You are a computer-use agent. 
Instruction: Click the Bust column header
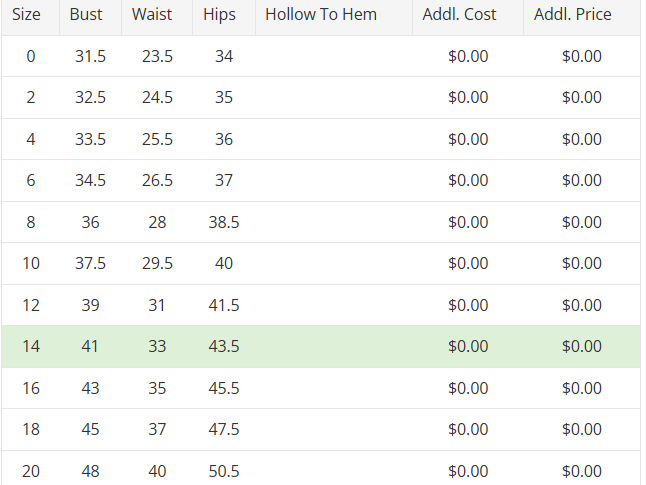pyautogui.click(x=86, y=15)
